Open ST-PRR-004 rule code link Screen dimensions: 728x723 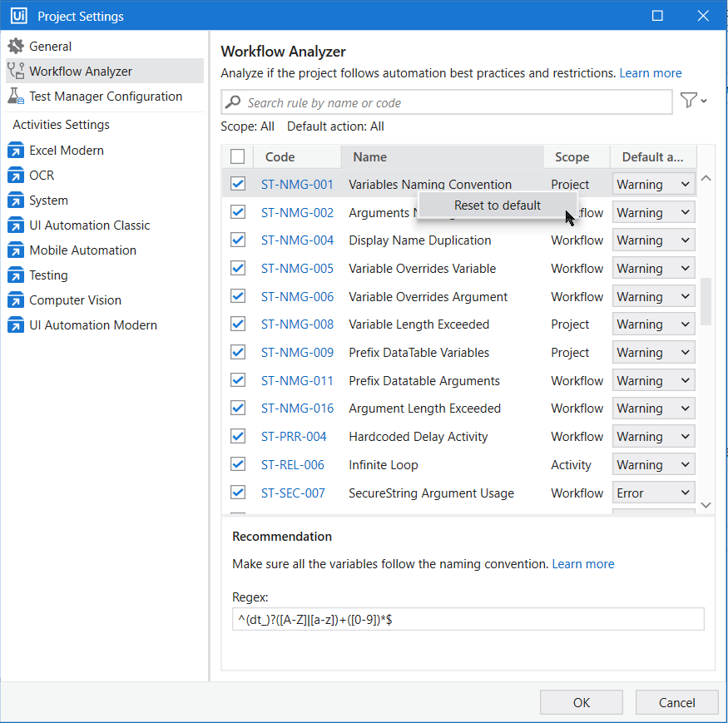(294, 437)
